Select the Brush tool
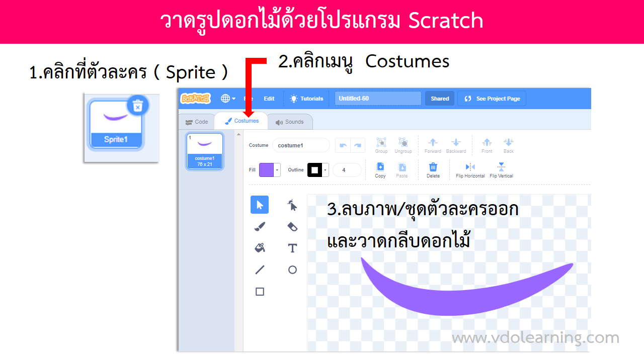The width and height of the screenshot is (644, 362). pos(260,227)
